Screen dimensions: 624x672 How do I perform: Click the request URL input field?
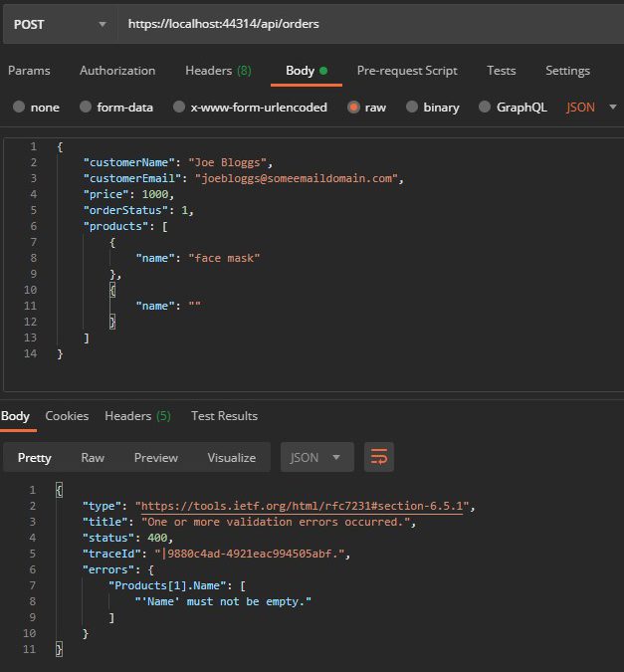click(368, 23)
